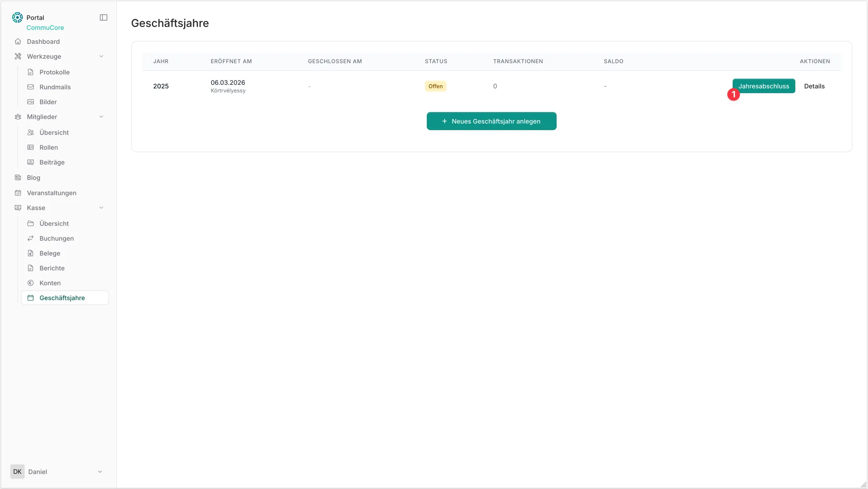Viewport: 868px width, 489px height.
Task: Open the Daniel user menu dropdown
Action: [100, 472]
